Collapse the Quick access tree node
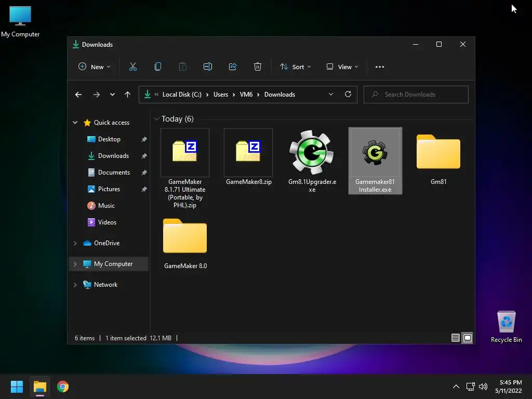The height and width of the screenshot is (399, 532). [x=75, y=123]
